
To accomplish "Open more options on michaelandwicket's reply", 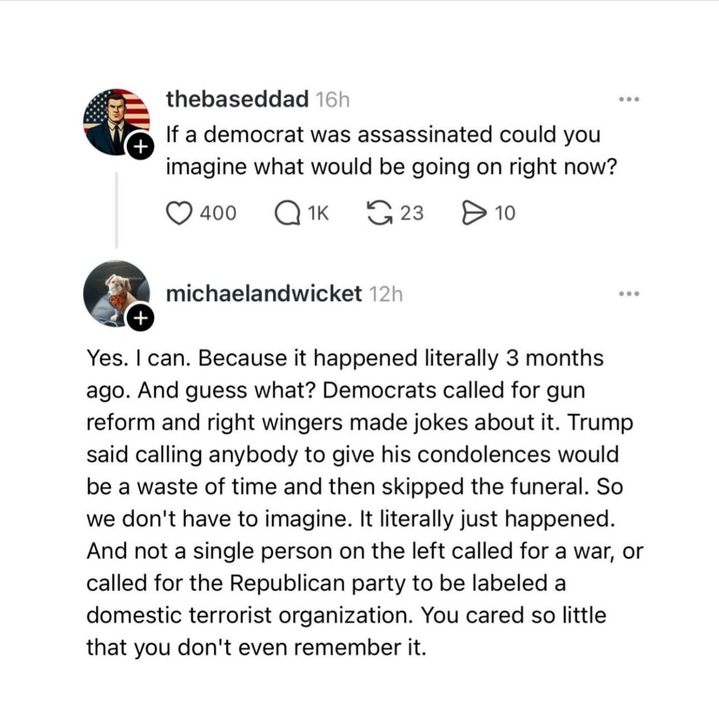I will click(629, 294).
